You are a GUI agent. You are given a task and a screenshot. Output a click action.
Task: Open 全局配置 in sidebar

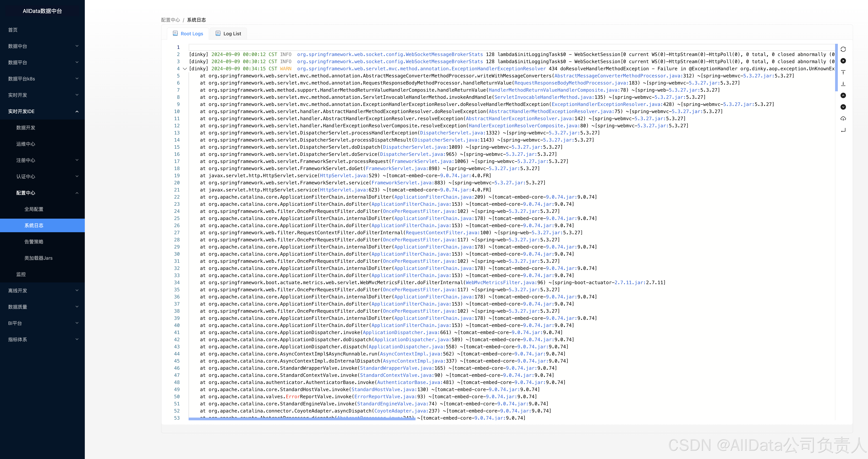pyautogui.click(x=34, y=209)
